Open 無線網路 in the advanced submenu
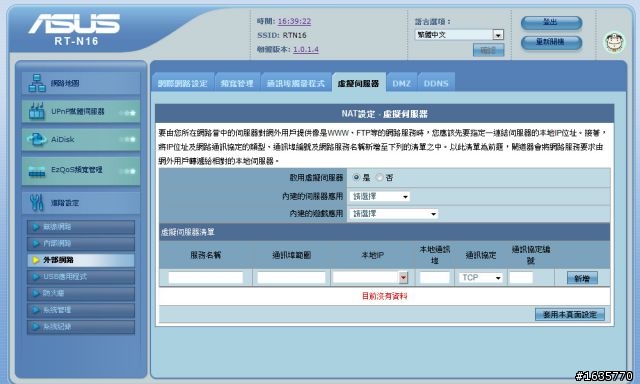This screenshot has width=640, height=384. point(81,227)
